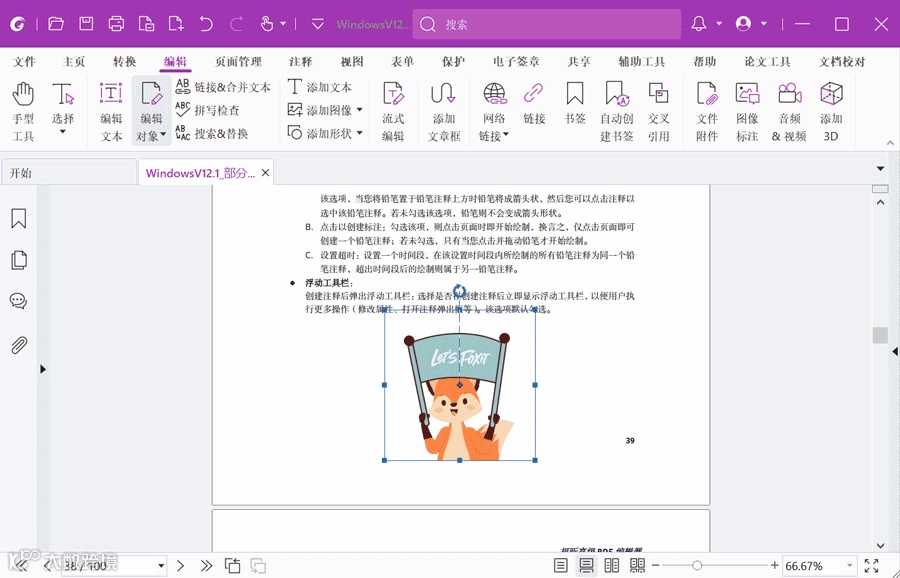Viewport: 900px width, 578px height.
Task: Click Auto-create Bookmarks (自动创建书签)
Action: point(616,111)
